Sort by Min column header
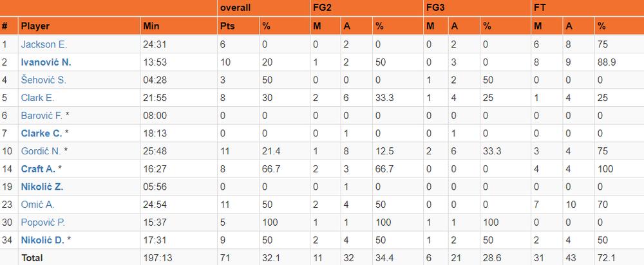The width and height of the screenshot is (644, 265). coord(152,26)
